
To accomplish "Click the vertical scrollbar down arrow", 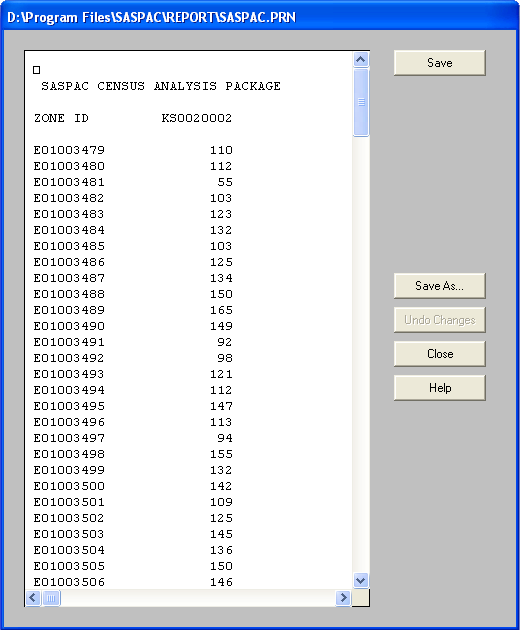I will coord(360,580).
